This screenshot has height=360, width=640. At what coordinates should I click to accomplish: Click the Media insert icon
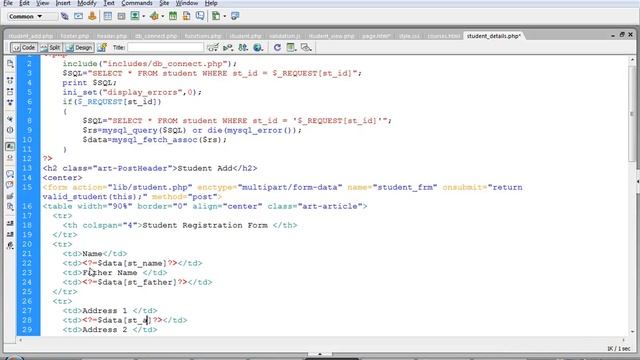pyautogui.click(x=154, y=16)
